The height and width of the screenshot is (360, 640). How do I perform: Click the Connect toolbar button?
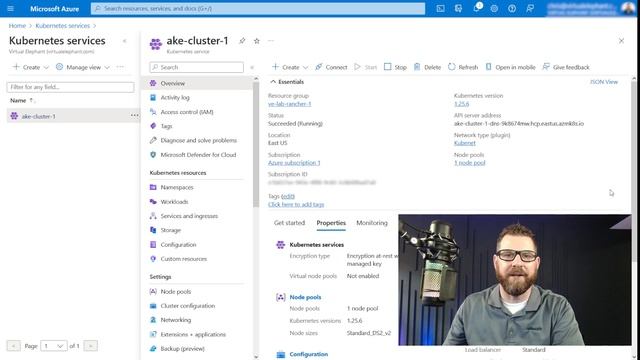coord(331,67)
